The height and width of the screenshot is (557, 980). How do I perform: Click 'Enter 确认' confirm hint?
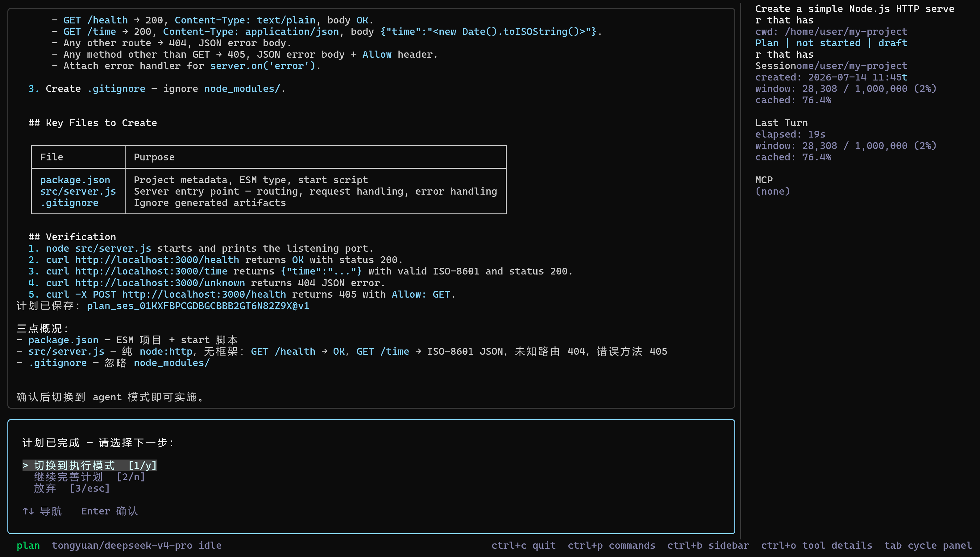pyautogui.click(x=110, y=511)
